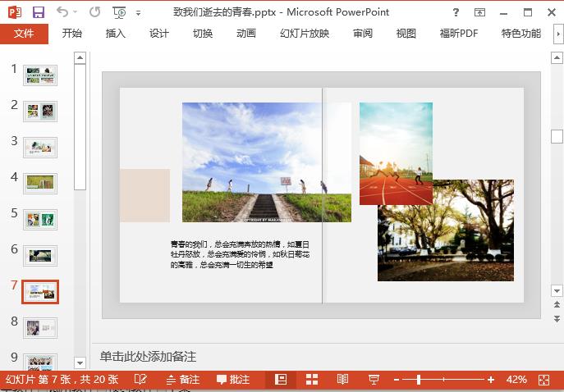Open the 视图 ribbon tab
Viewport: 564px width, 392px height.
(406, 34)
